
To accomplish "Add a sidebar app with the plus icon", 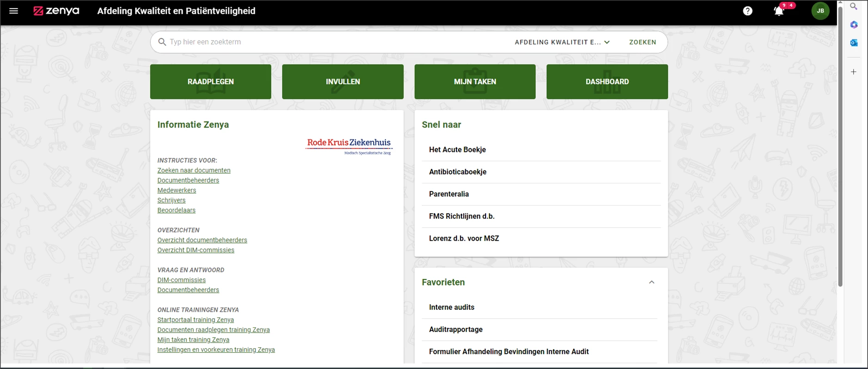I will tap(854, 72).
